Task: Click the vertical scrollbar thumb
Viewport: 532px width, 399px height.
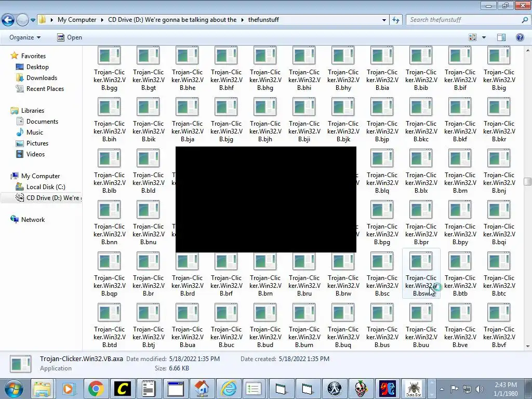Action: pyautogui.click(x=527, y=181)
